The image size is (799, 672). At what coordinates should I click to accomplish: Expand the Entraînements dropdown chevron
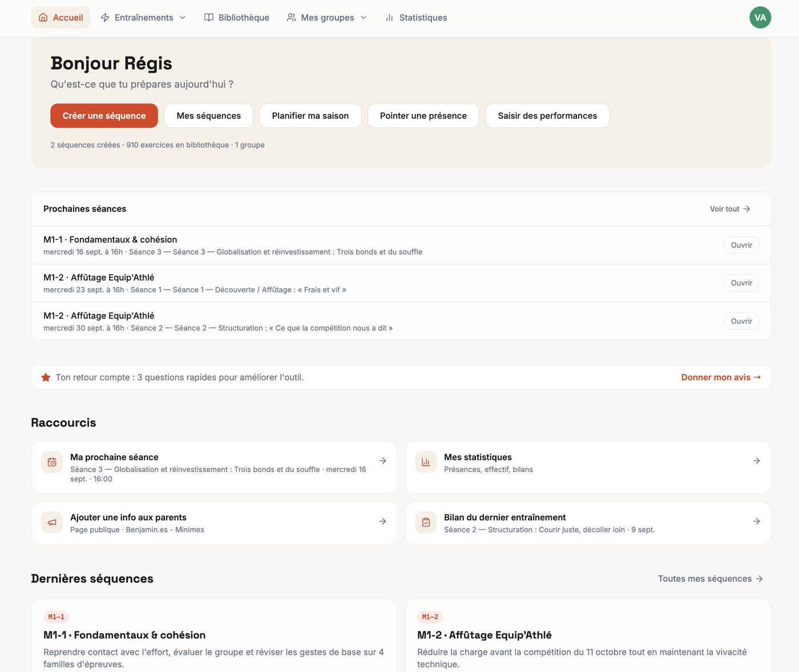(183, 18)
